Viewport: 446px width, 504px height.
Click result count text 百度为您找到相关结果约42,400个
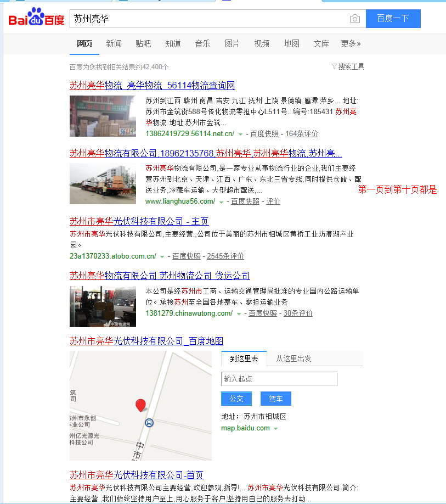[x=119, y=67]
